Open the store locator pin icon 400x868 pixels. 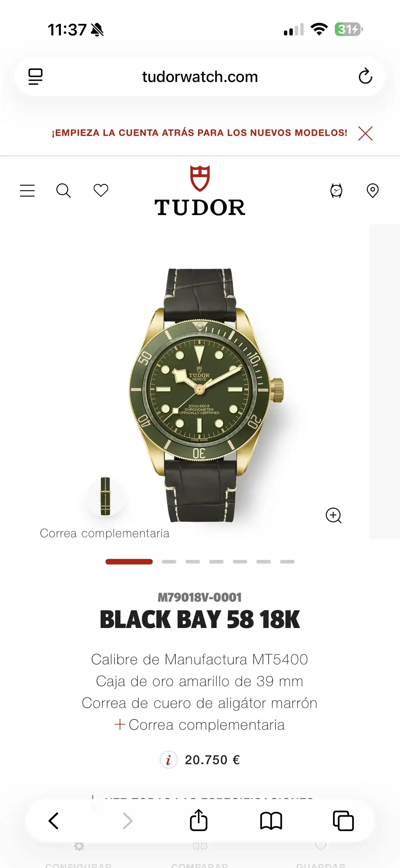click(x=373, y=191)
